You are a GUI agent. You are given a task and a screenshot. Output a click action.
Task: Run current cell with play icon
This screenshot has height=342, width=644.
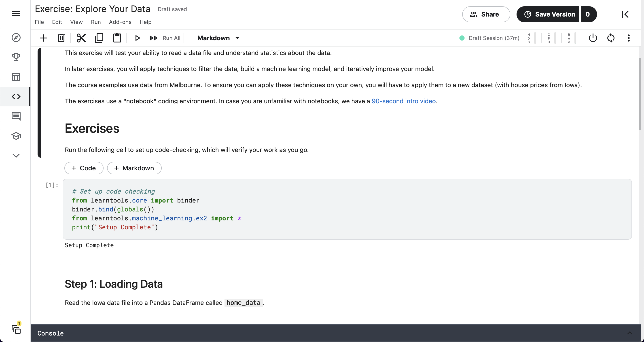pos(137,38)
